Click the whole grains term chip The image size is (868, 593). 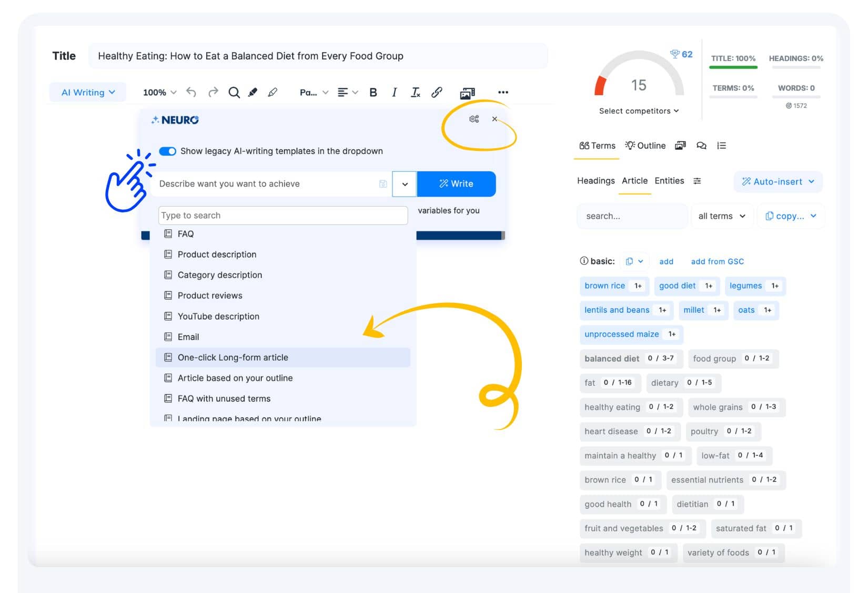coord(736,407)
